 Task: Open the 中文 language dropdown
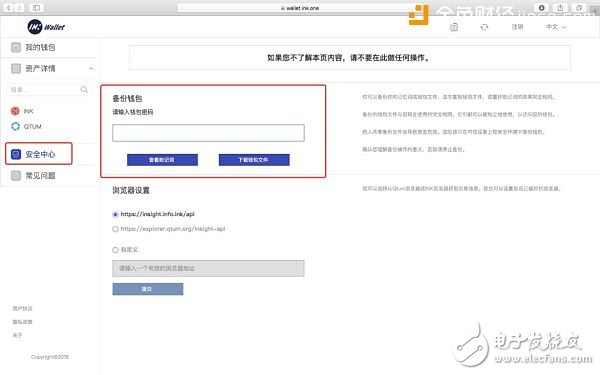point(556,27)
